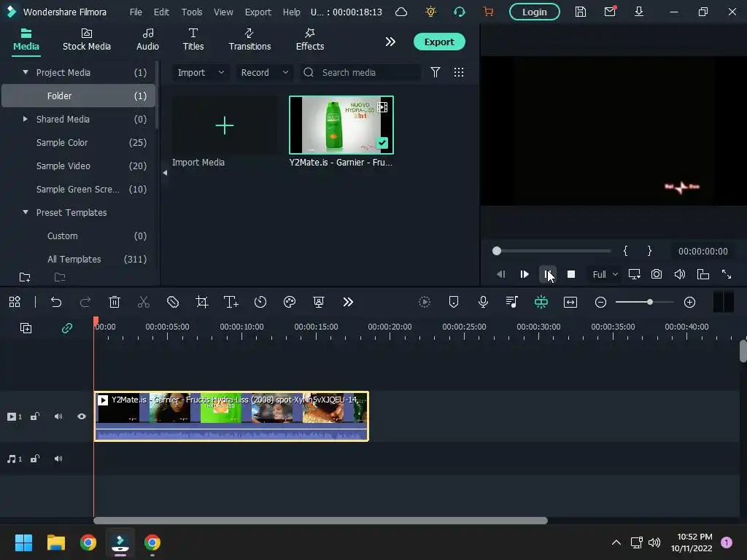Open preview volume speaker icon
This screenshot has height=560, width=747.
680,274
